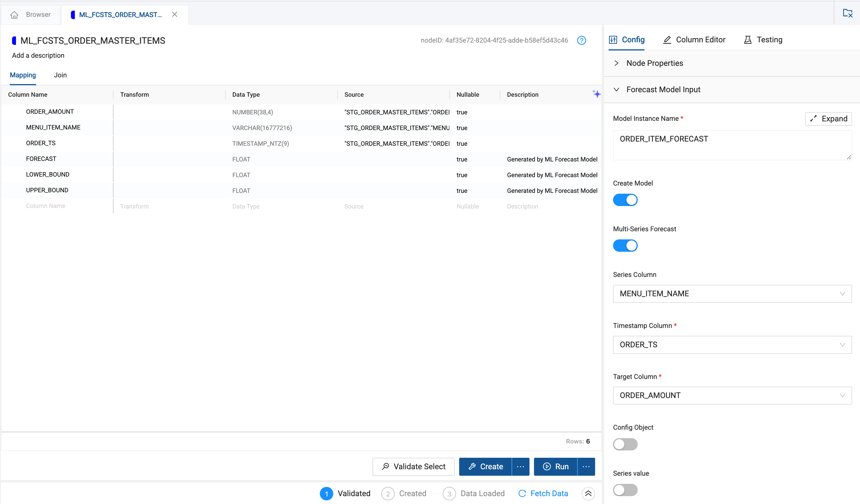Viewport: 860px width, 504px height.
Task: Open the Column Editor tab
Action: click(x=694, y=40)
